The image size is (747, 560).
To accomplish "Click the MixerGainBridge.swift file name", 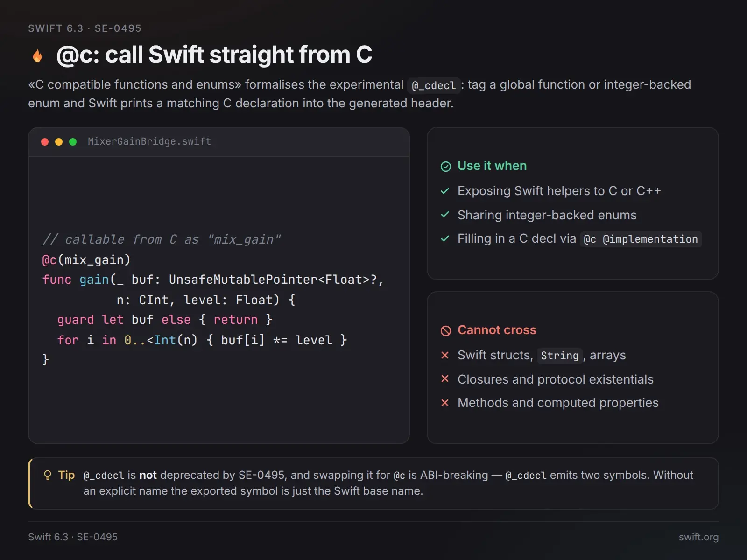I will (x=149, y=141).
